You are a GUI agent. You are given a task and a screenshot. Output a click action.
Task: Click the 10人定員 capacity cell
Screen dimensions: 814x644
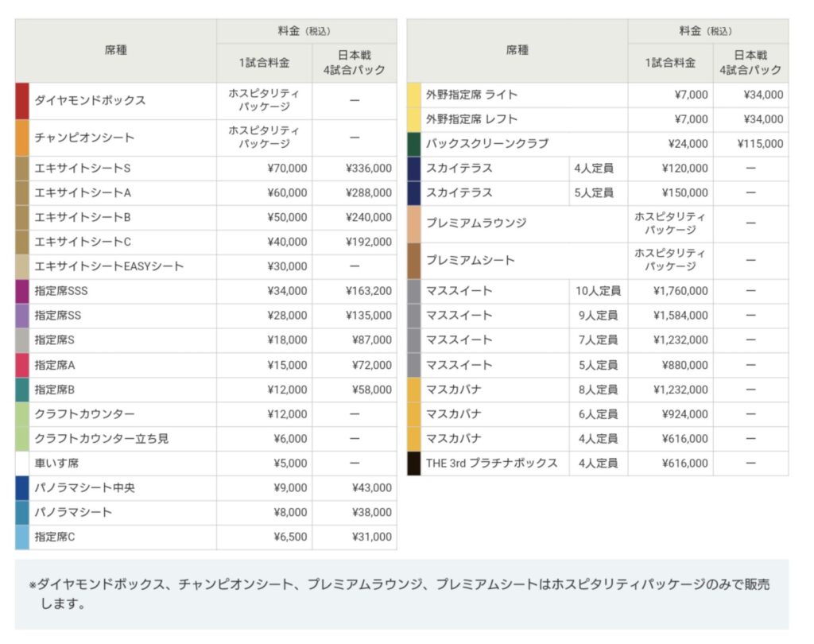(598, 291)
